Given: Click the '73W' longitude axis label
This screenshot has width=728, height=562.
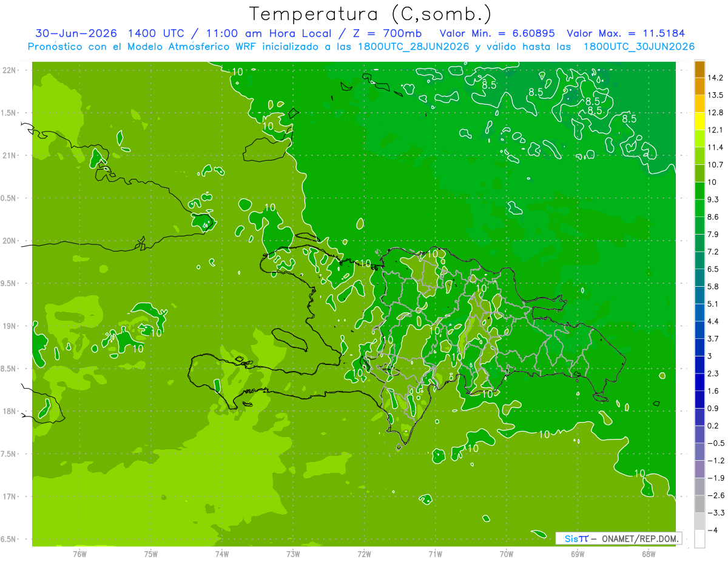Looking at the screenshot, I should coord(293,554).
